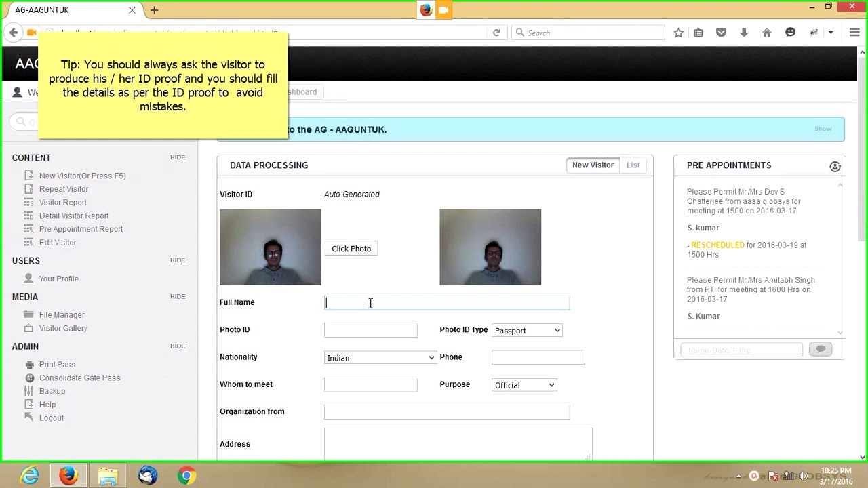Save page to Pocket

coord(722,33)
